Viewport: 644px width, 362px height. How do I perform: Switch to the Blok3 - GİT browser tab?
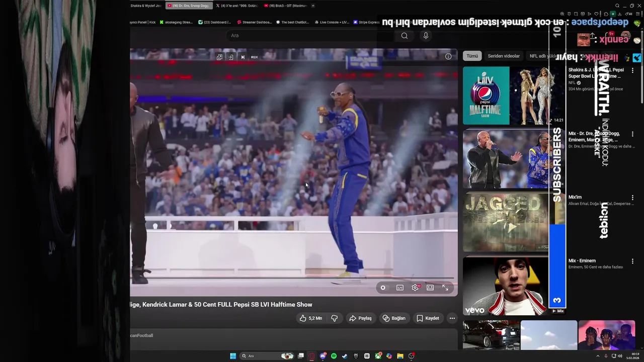pos(285,6)
